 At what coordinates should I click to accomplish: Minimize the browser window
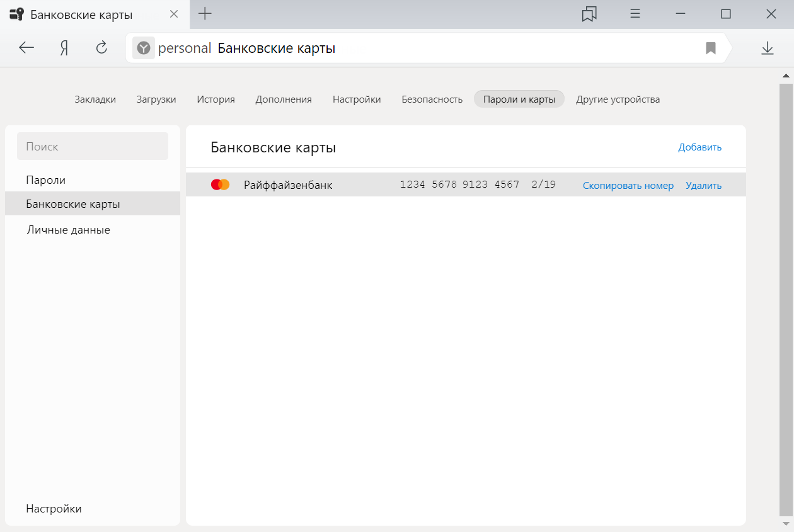click(681, 14)
